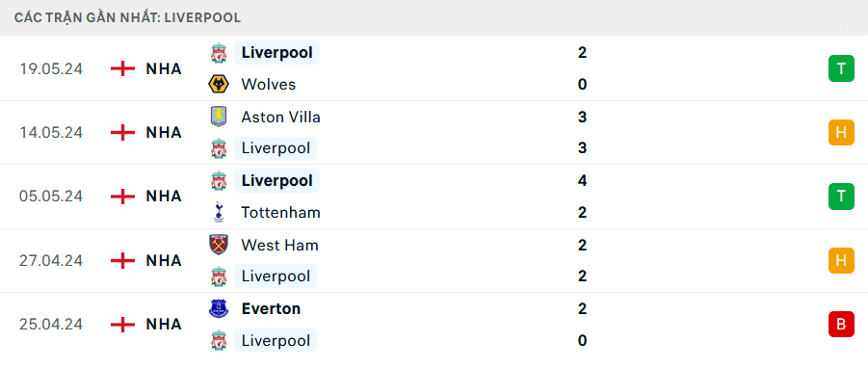The height and width of the screenshot is (368, 868).
Task: Click orange H badge for Aston Villa match
Action: coord(841,133)
